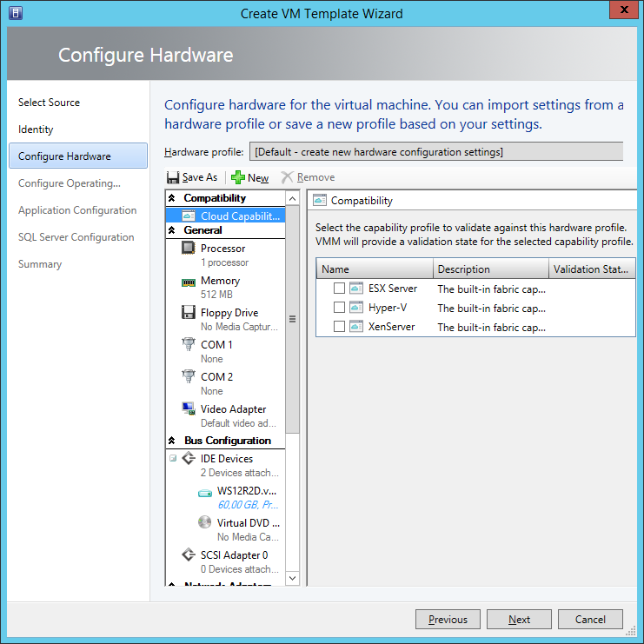Click the Processor icon in hardware list
This screenshot has width=644, height=644.
[x=188, y=249]
